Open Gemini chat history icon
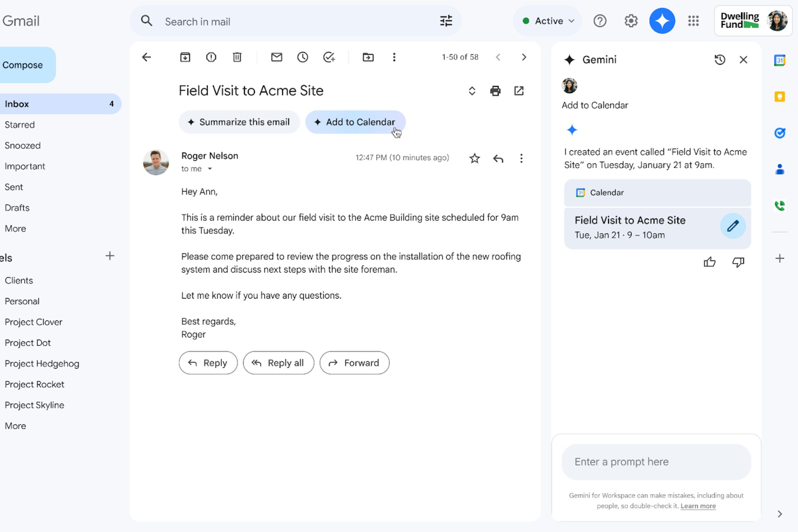 (x=720, y=60)
